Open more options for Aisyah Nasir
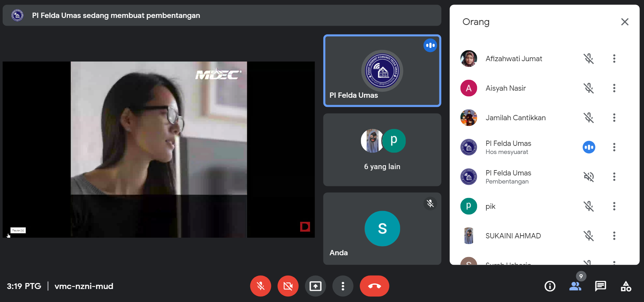Screen dimensions: 644x302 tap(614, 88)
